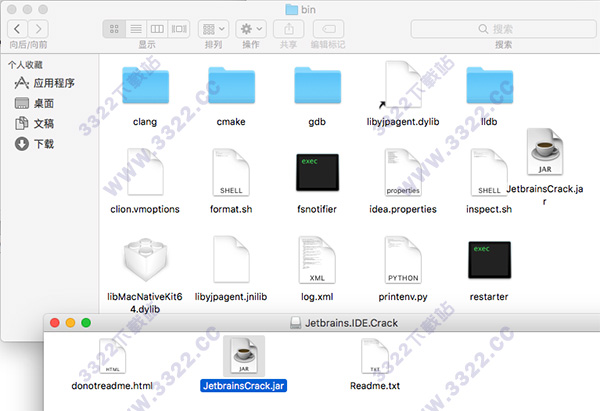The image size is (600, 411).
Task: Switch to list view mode
Action: [136, 29]
